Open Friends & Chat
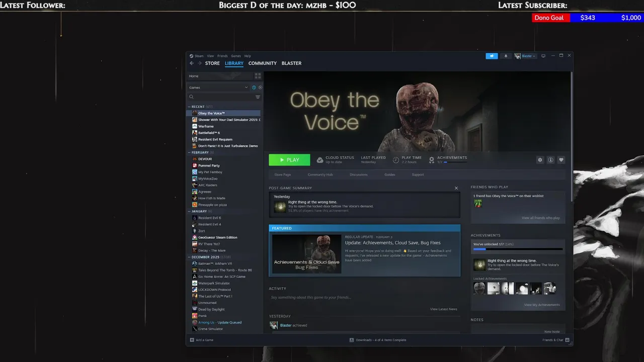Image resolution: width=644 pixels, height=362 pixels. (555, 340)
